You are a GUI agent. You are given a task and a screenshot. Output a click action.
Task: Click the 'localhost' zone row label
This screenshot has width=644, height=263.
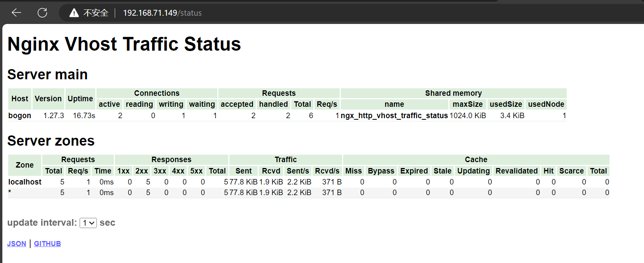25,182
